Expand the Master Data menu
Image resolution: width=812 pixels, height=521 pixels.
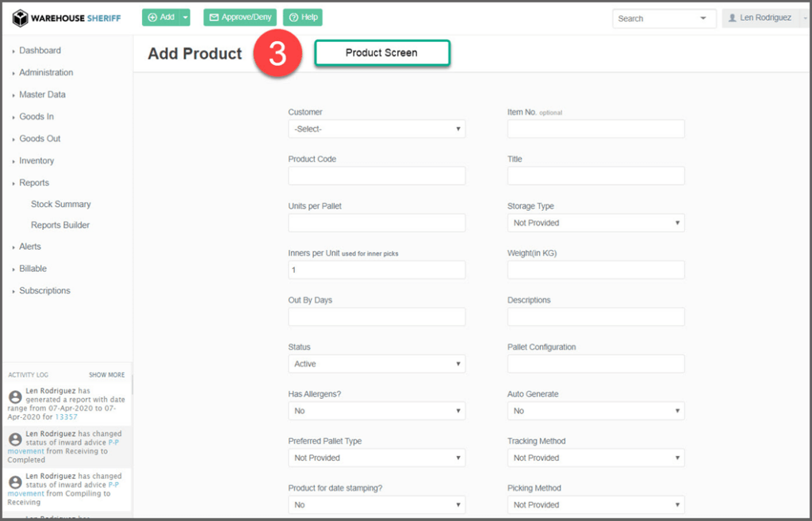pos(42,94)
